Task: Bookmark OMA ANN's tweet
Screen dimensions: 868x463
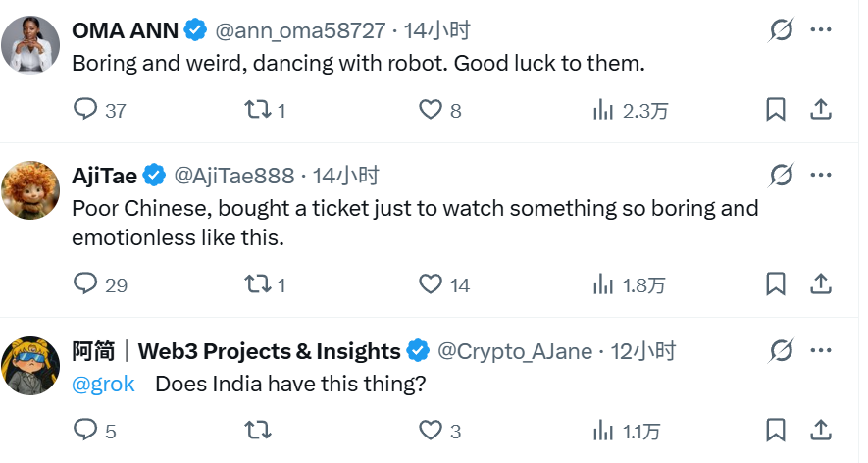Action: click(775, 110)
